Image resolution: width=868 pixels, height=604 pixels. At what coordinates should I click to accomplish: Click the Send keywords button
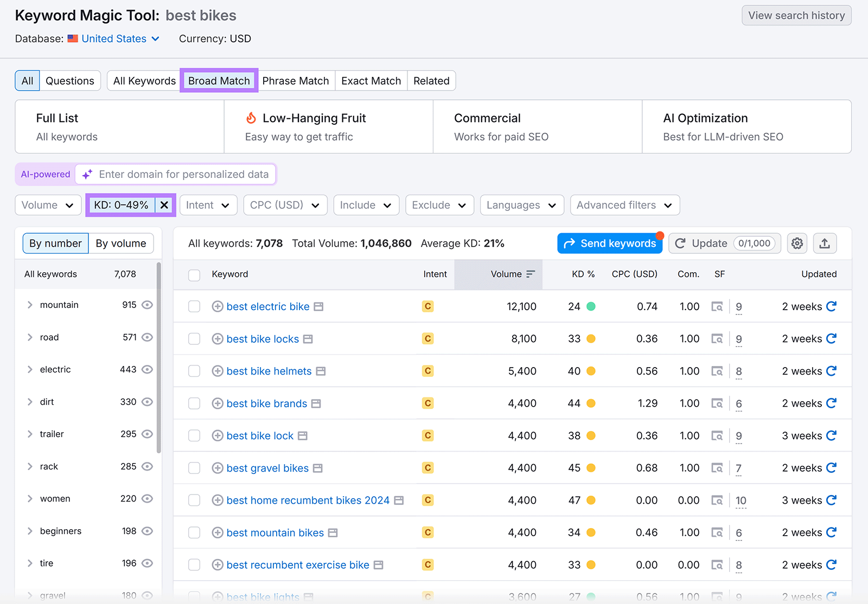pos(609,243)
